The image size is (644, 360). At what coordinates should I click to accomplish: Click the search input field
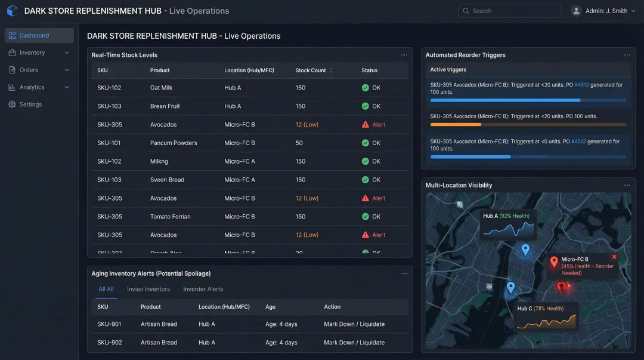click(x=510, y=10)
